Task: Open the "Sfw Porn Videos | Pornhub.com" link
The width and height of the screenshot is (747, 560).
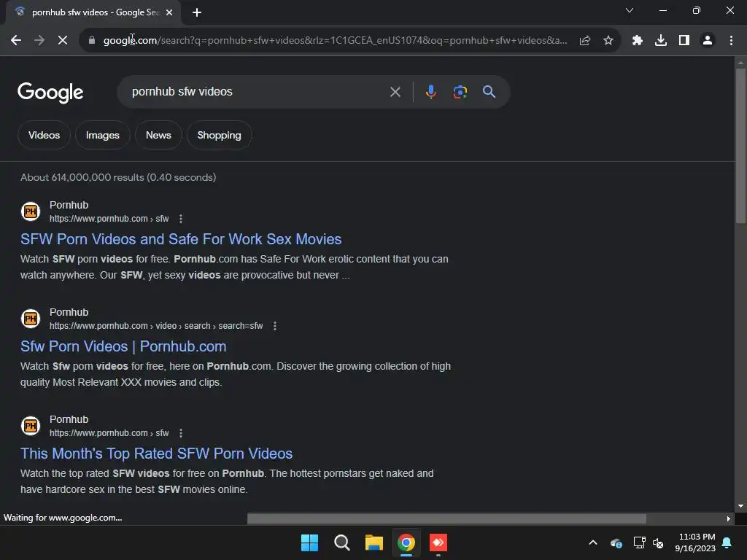Action: [x=123, y=346]
